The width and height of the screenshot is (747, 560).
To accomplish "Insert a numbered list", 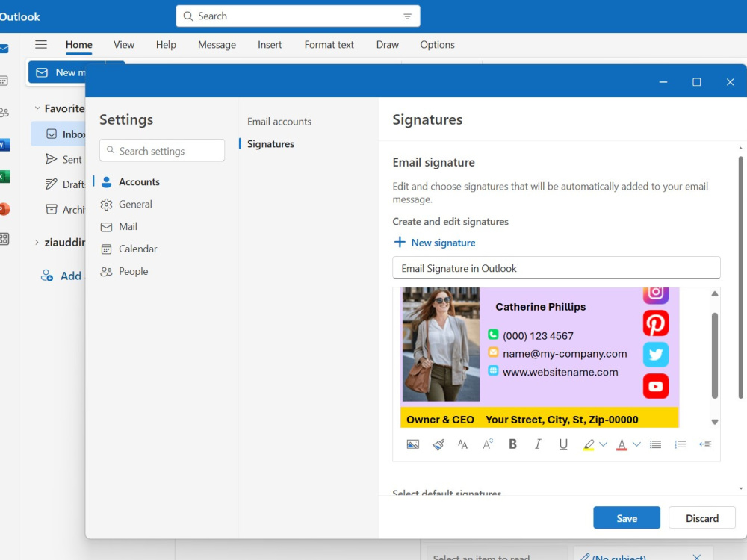I will coord(681,444).
